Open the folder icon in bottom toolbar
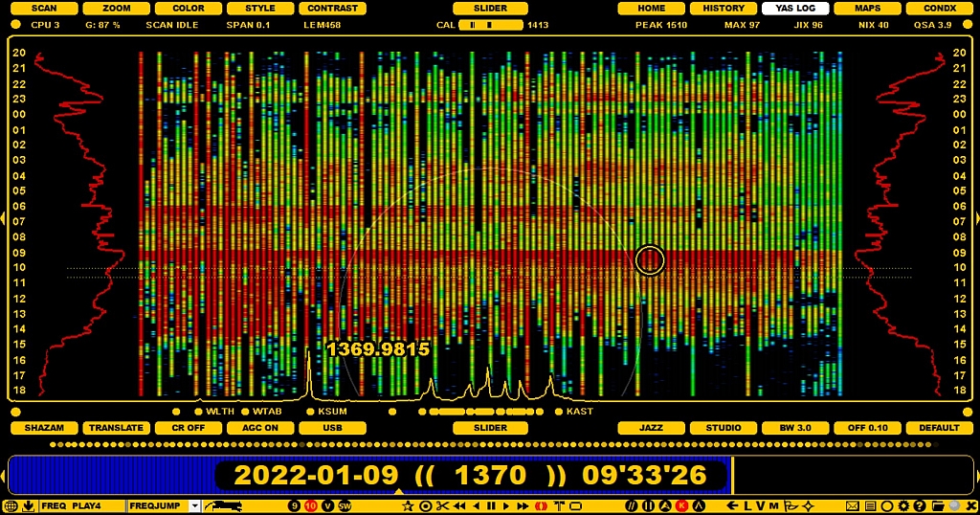The height and width of the screenshot is (515, 980). (937, 505)
